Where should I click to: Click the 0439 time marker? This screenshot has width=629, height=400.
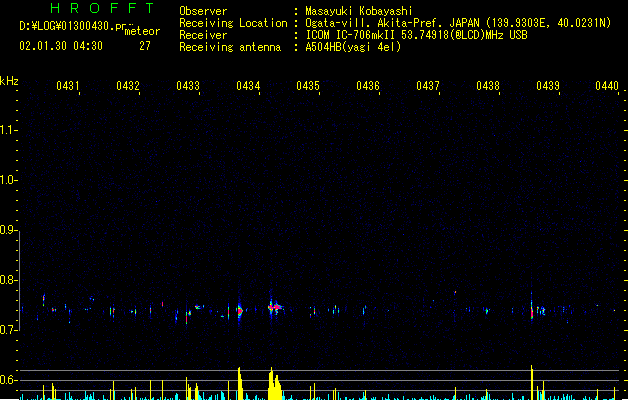548,86
